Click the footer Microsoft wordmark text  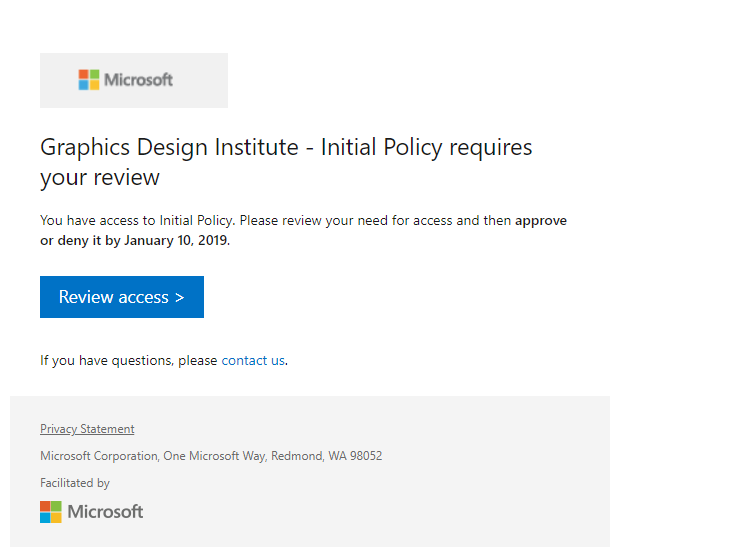click(105, 512)
